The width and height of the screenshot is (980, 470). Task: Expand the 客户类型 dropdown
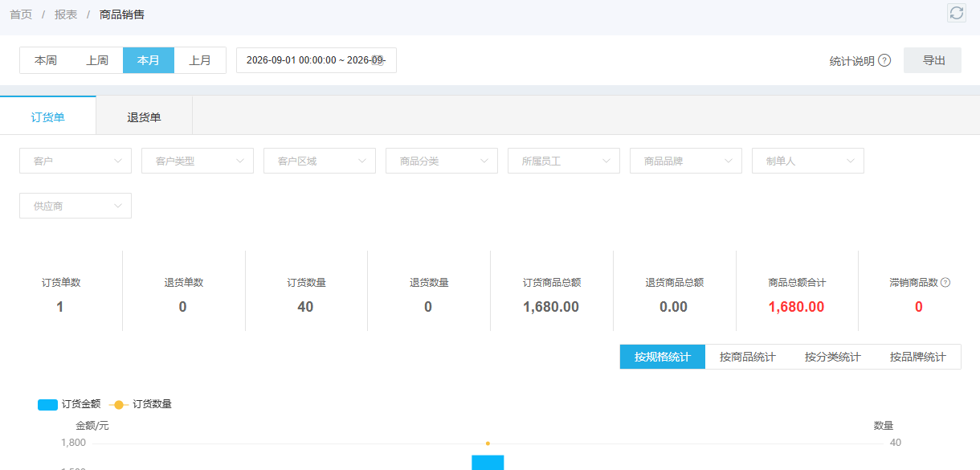[x=198, y=161]
